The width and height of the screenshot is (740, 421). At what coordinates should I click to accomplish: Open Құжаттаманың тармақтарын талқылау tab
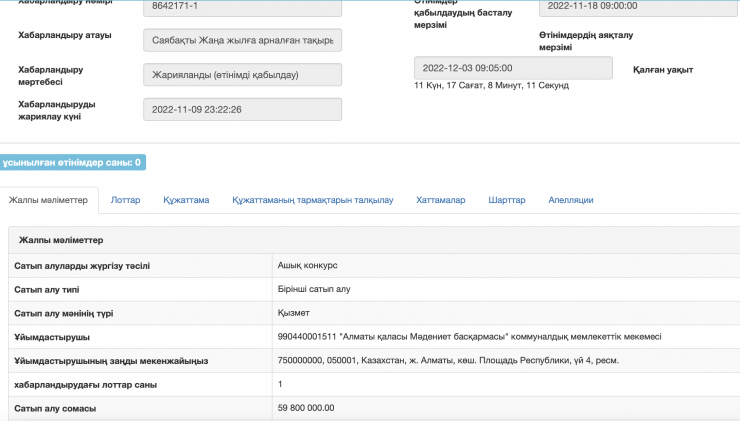point(313,200)
